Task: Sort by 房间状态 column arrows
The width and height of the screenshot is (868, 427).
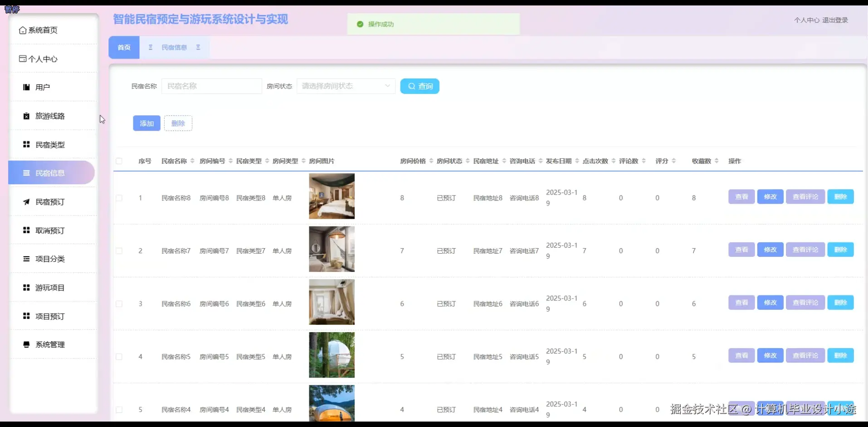Action: pyautogui.click(x=468, y=161)
